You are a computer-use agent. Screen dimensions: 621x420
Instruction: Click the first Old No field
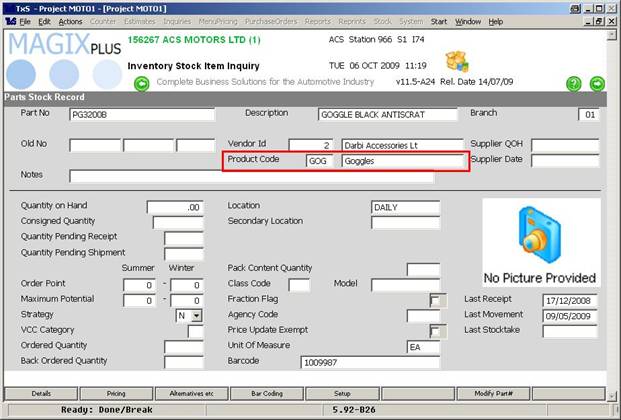click(95, 145)
